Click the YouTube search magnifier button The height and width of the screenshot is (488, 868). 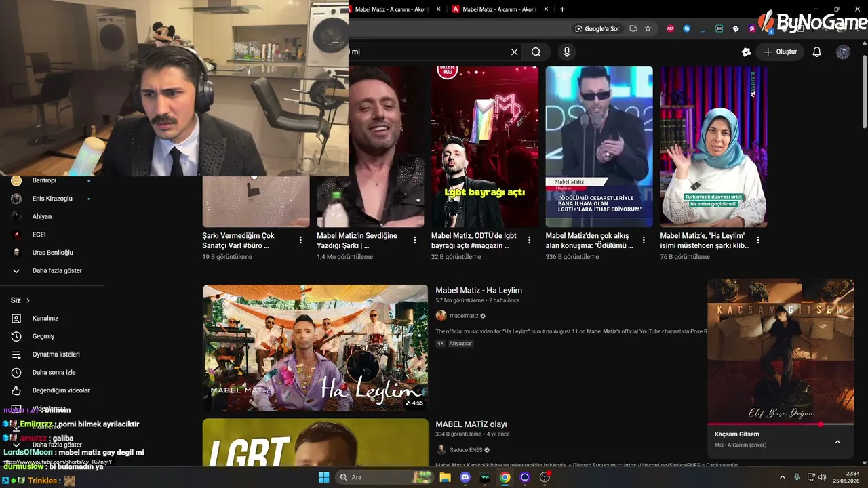pos(536,52)
